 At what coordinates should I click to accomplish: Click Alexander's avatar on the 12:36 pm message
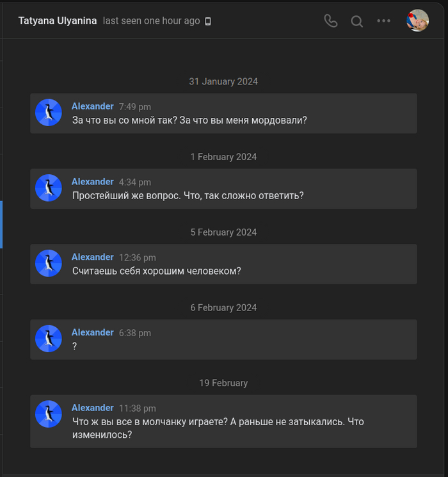coord(49,264)
